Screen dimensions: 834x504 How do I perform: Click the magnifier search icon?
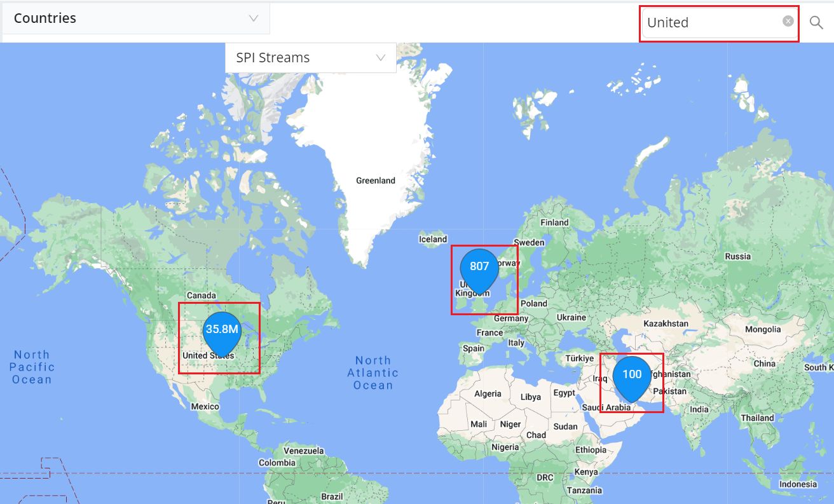coord(816,23)
